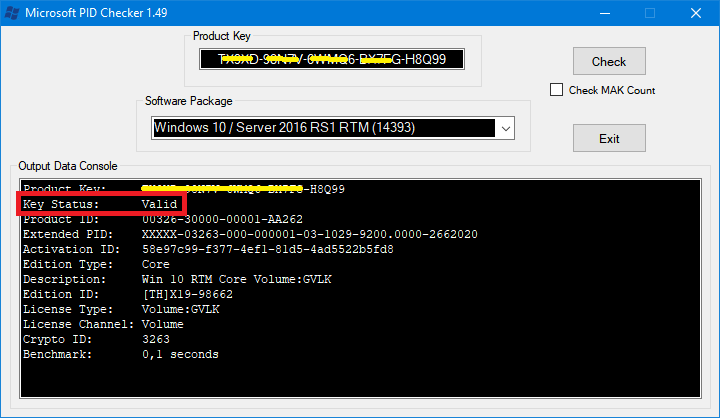Click the Microsoft PID Checker title bar icon

pos(12,13)
